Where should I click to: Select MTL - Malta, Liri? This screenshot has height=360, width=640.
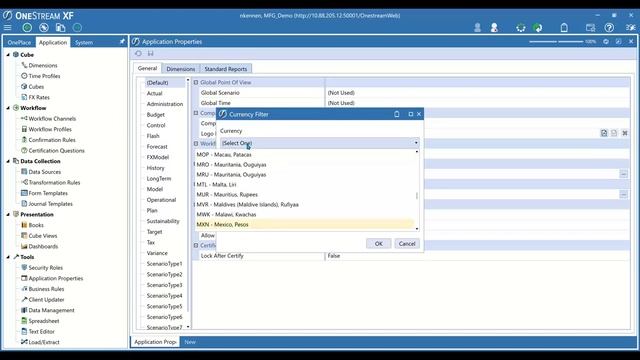304,184
